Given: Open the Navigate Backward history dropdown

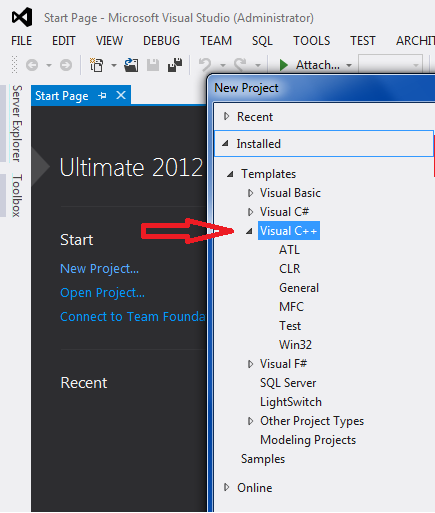Looking at the screenshot, I should point(49,65).
